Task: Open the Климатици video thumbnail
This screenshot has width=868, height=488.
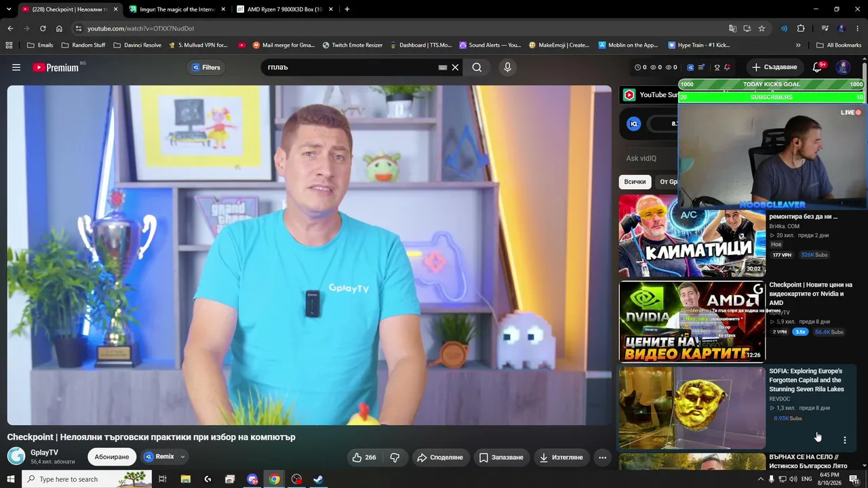Action: pyautogui.click(x=692, y=235)
